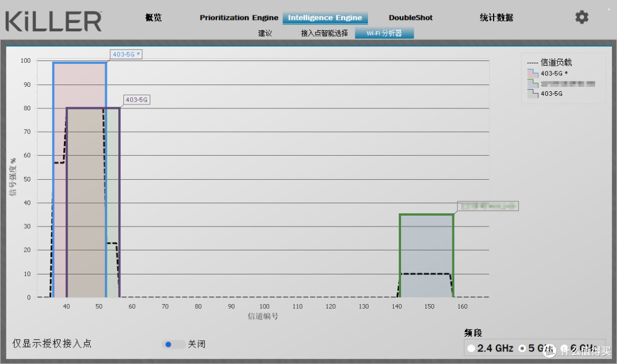
Task: Toggle 仅显示授权接入点 switch
Action: pyautogui.click(x=173, y=345)
